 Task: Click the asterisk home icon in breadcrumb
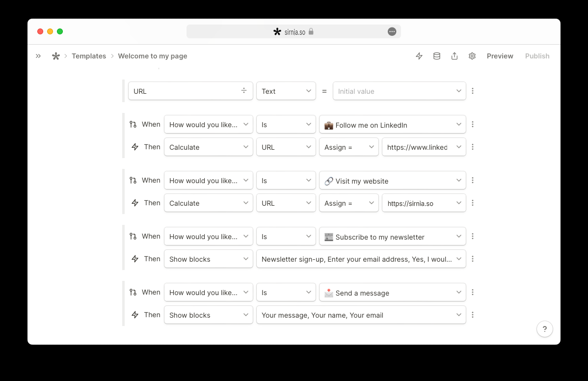tap(56, 56)
